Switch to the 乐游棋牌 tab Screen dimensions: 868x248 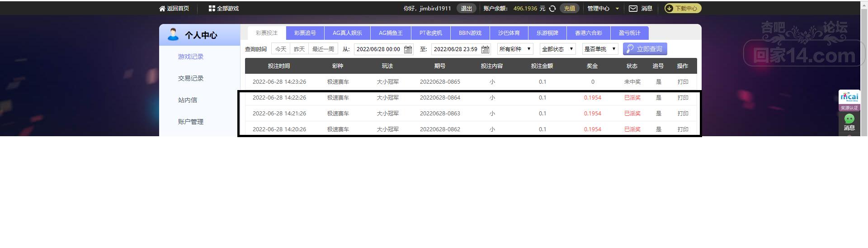[547, 33]
